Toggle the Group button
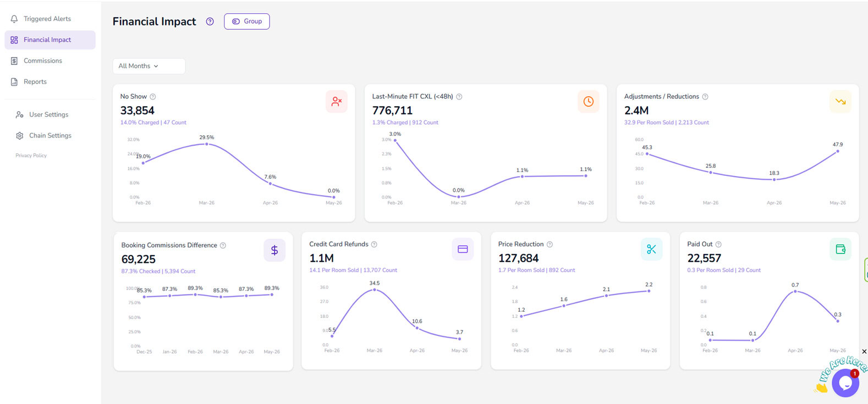The image size is (868, 404). pos(247,21)
